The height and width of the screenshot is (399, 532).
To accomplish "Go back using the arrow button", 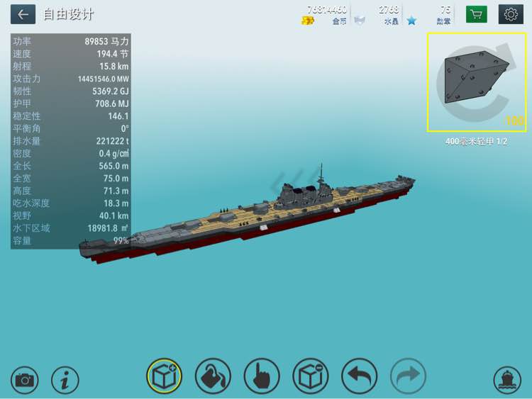I will tap(23, 15).
